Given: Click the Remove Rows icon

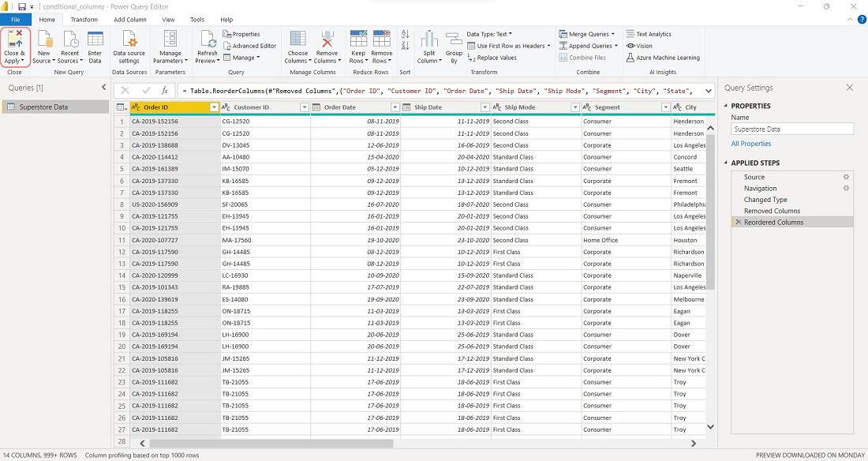Looking at the screenshot, I should point(381,39).
